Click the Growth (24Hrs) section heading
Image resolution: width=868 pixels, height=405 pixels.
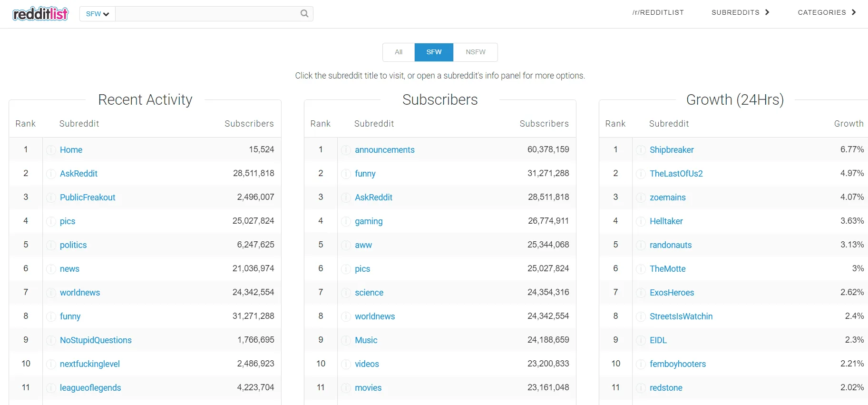735,99
